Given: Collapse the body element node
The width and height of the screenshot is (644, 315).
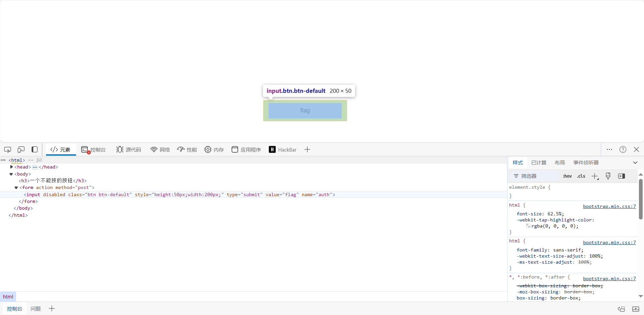Looking at the screenshot, I should click(x=11, y=174).
